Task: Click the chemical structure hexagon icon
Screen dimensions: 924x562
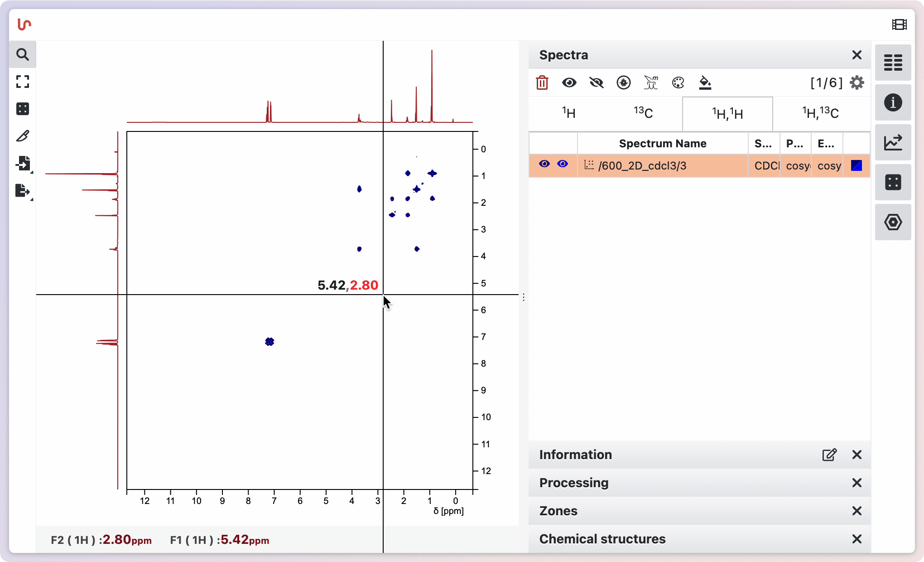Action: pyautogui.click(x=893, y=223)
